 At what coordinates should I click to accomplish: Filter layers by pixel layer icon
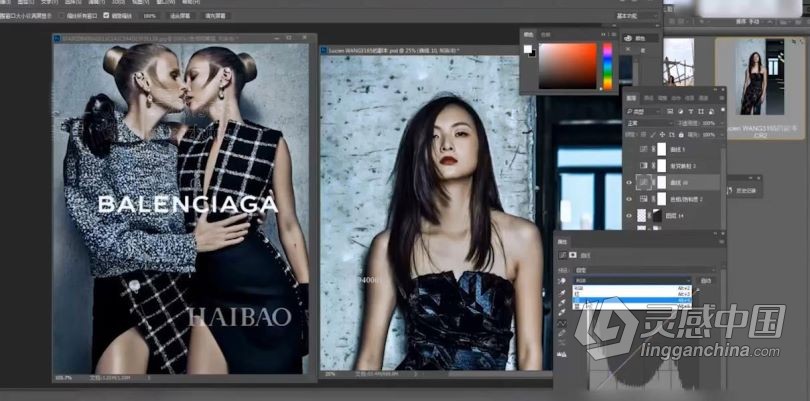click(x=669, y=111)
